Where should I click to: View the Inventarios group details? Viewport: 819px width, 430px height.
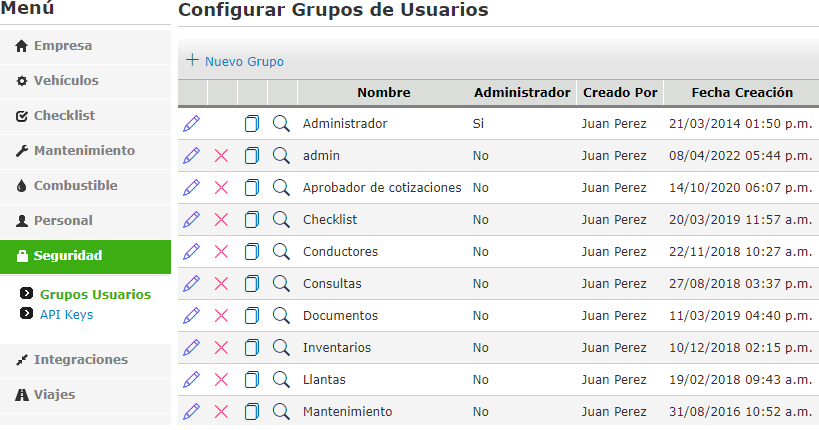pyautogui.click(x=281, y=347)
